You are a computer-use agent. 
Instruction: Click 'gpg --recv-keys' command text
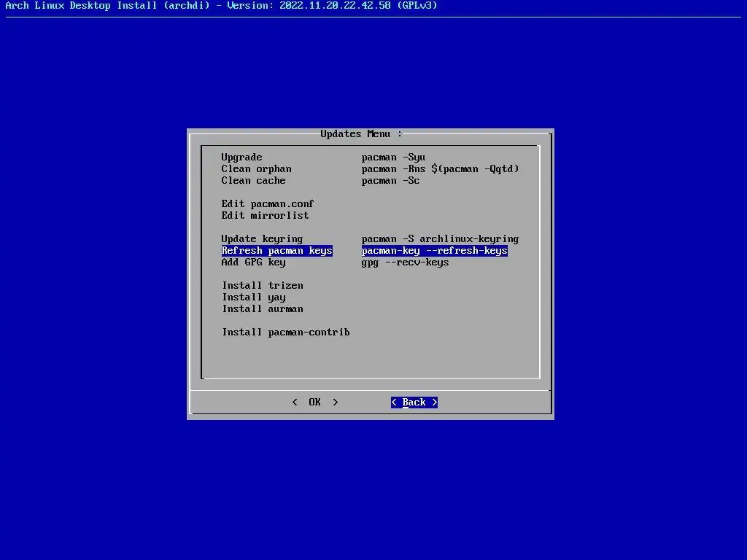coord(405,262)
